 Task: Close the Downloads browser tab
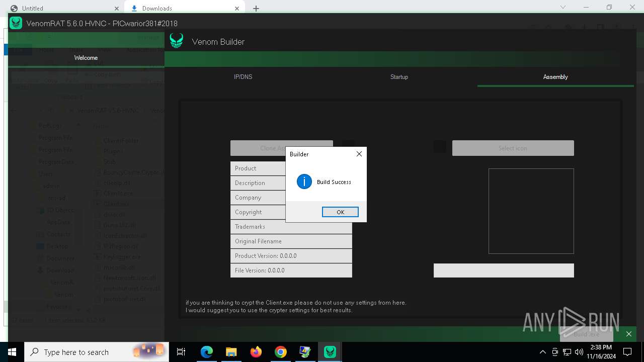pyautogui.click(x=237, y=8)
